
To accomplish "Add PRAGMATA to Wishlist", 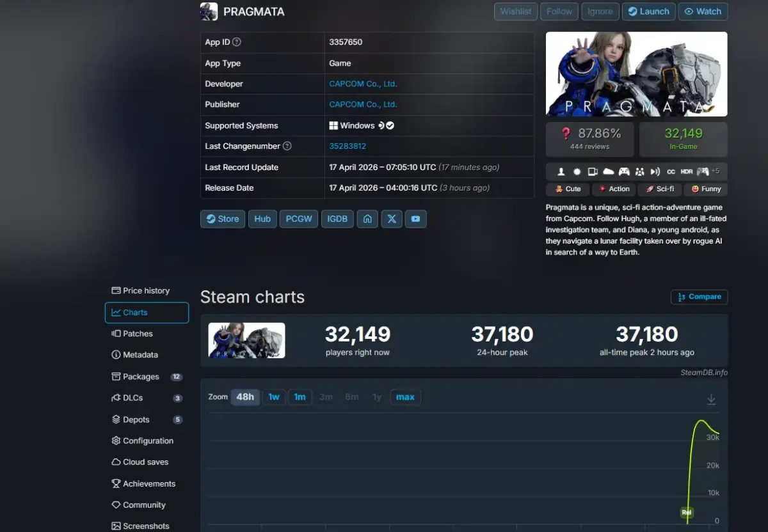I will point(516,12).
